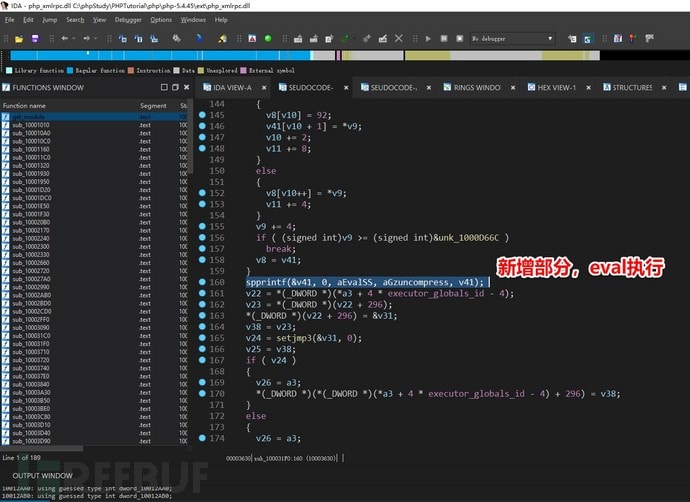Image resolution: width=690 pixels, height=502 pixels.
Task: Open the No debugger dropdown
Action: (x=513, y=39)
